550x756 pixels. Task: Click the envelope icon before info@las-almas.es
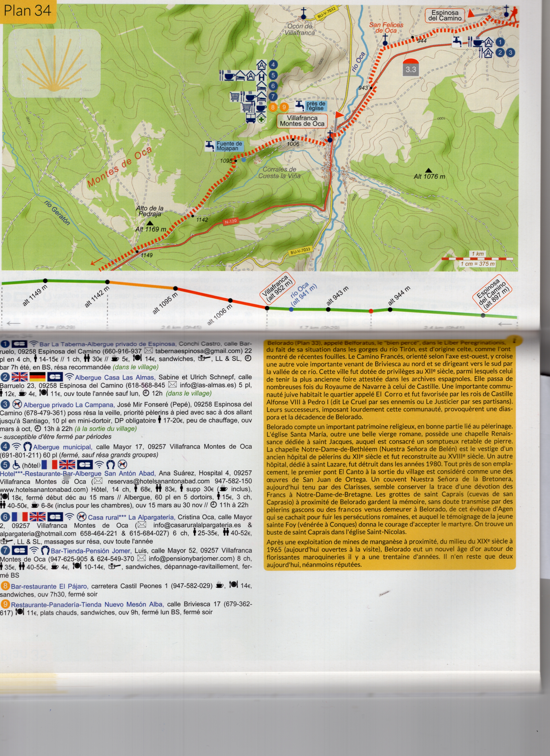point(172,385)
